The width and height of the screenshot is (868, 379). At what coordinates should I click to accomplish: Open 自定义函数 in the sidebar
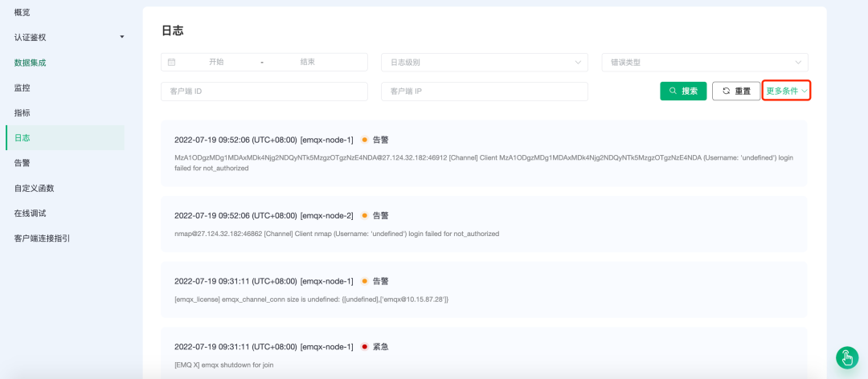[x=34, y=188]
